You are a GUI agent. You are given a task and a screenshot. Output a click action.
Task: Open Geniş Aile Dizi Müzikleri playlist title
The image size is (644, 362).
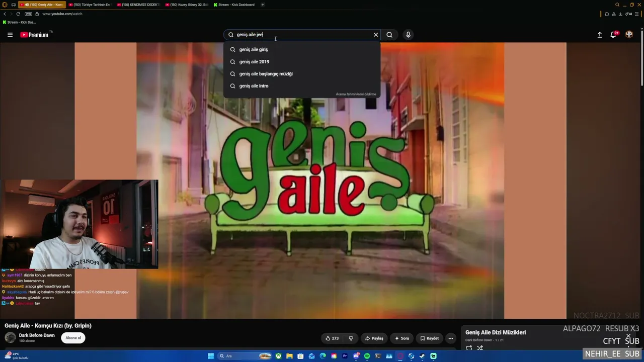click(x=496, y=332)
